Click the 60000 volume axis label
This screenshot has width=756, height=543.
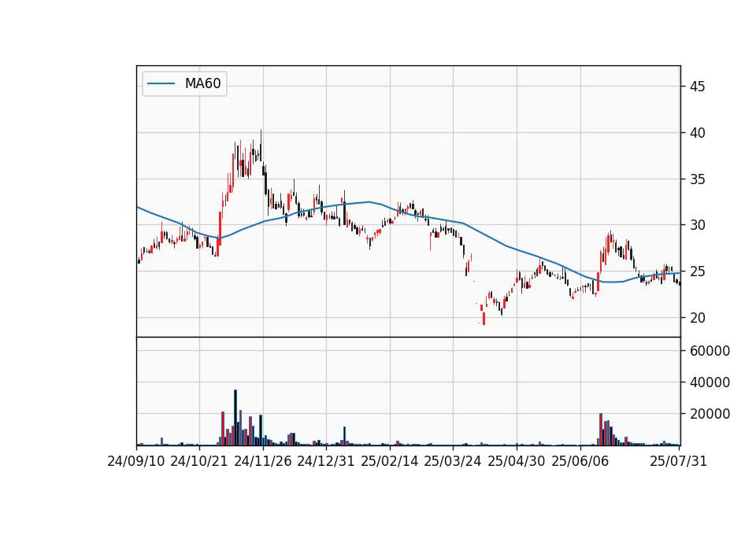tap(710, 351)
